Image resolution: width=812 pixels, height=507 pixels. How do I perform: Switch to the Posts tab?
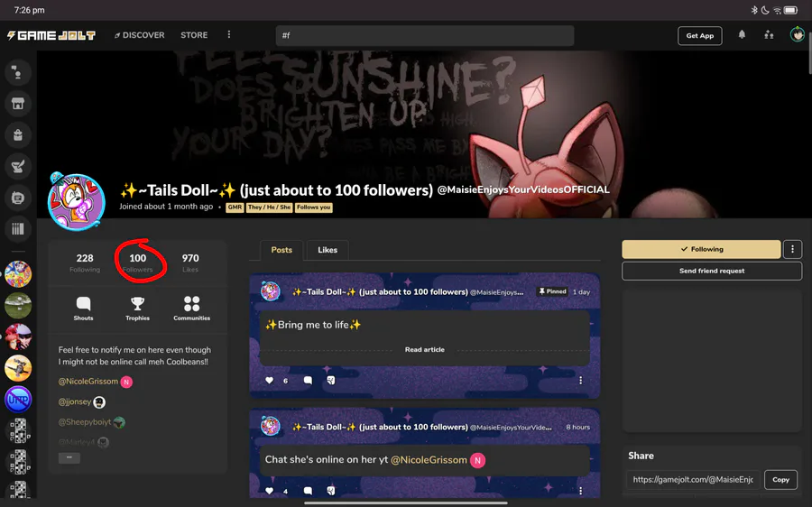tap(281, 250)
